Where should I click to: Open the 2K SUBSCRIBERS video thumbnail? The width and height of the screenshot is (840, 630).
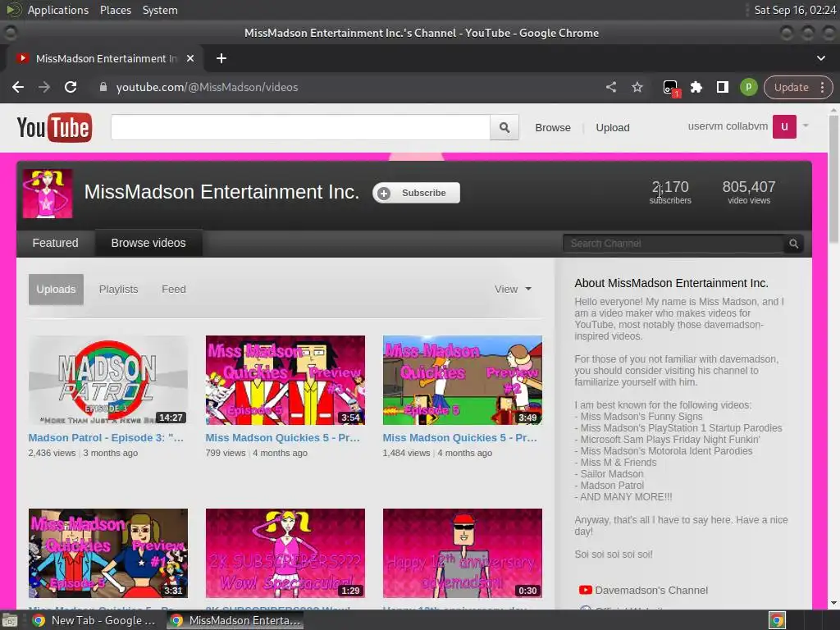tap(285, 553)
